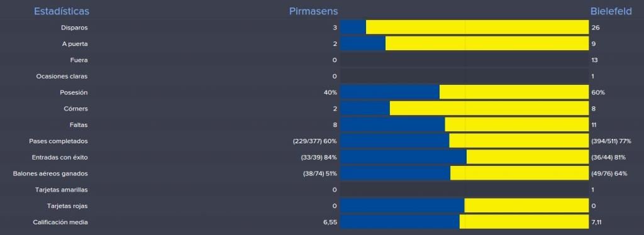644x235 pixels.
Task: Select the Estadísticas heading
Action: [x=62, y=11]
